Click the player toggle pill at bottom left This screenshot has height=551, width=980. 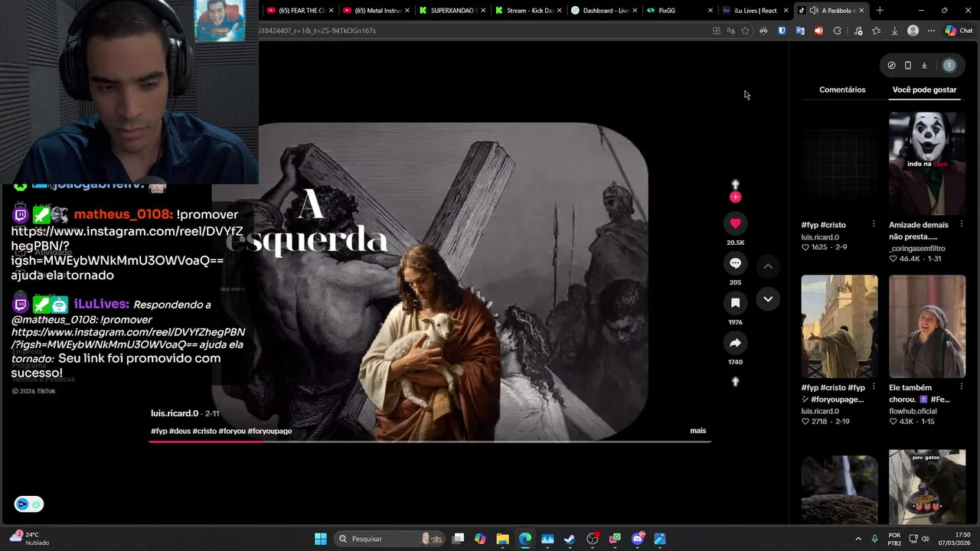(29, 504)
